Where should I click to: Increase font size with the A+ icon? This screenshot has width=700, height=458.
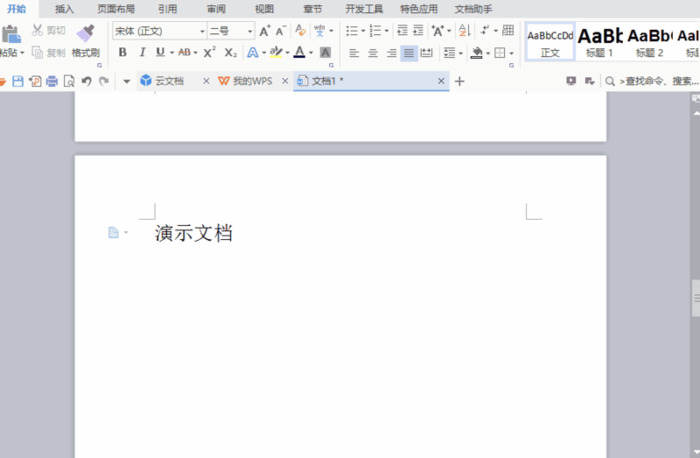(265, 31)
